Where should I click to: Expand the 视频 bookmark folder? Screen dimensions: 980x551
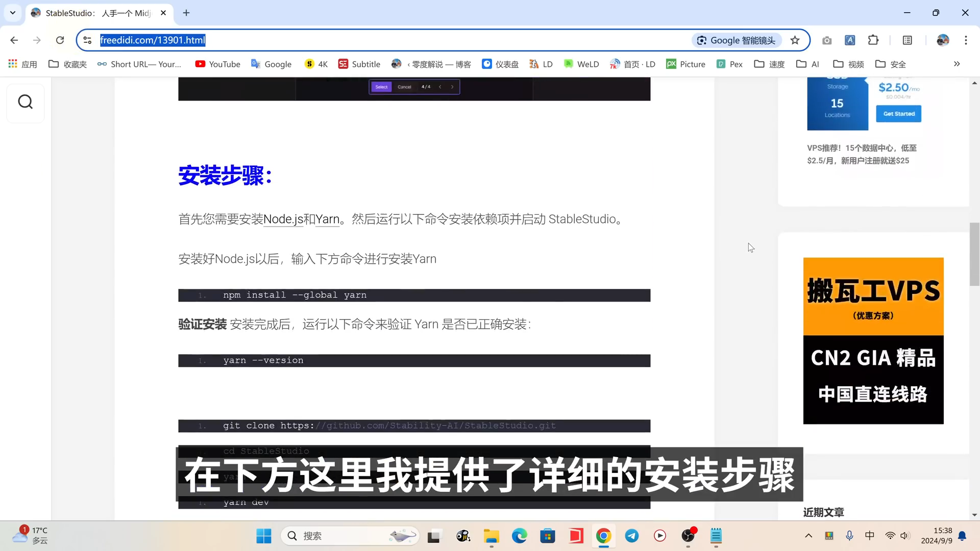click(848, 64)
